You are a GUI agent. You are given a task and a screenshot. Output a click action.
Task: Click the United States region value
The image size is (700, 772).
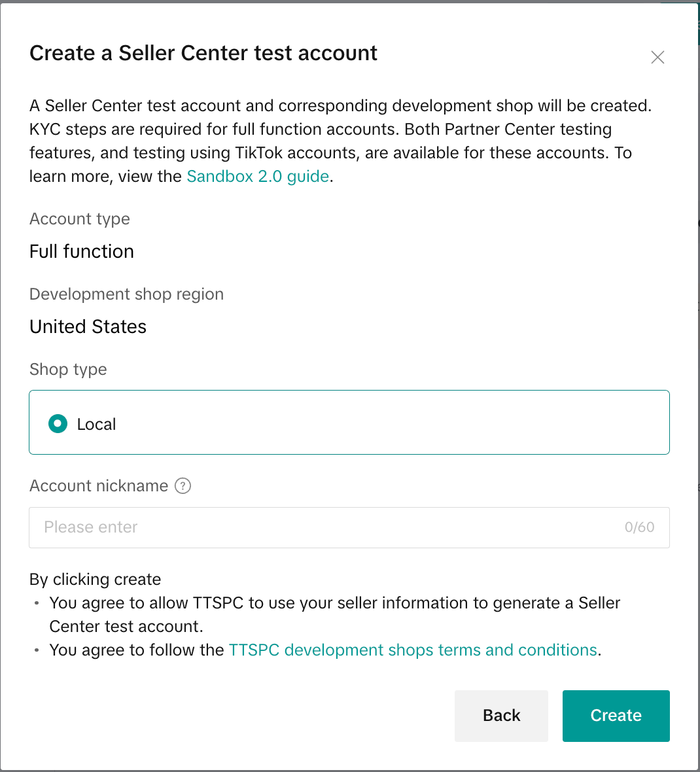[x=88, y=327]
